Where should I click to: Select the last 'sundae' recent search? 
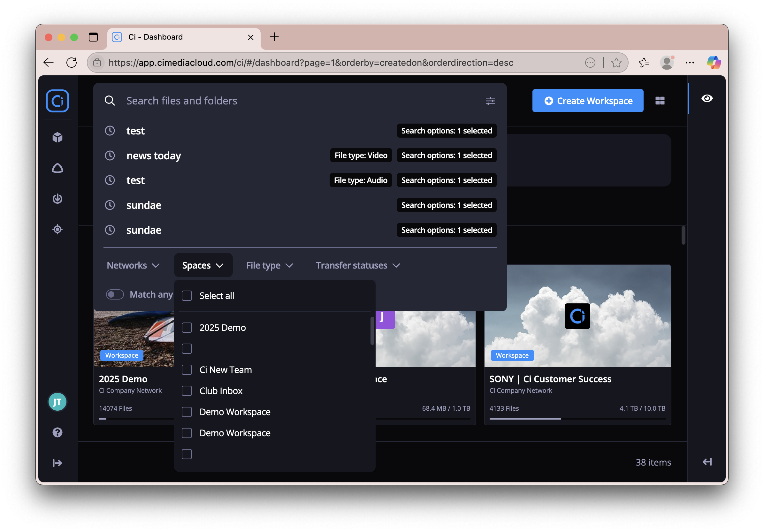coord(300,230)
